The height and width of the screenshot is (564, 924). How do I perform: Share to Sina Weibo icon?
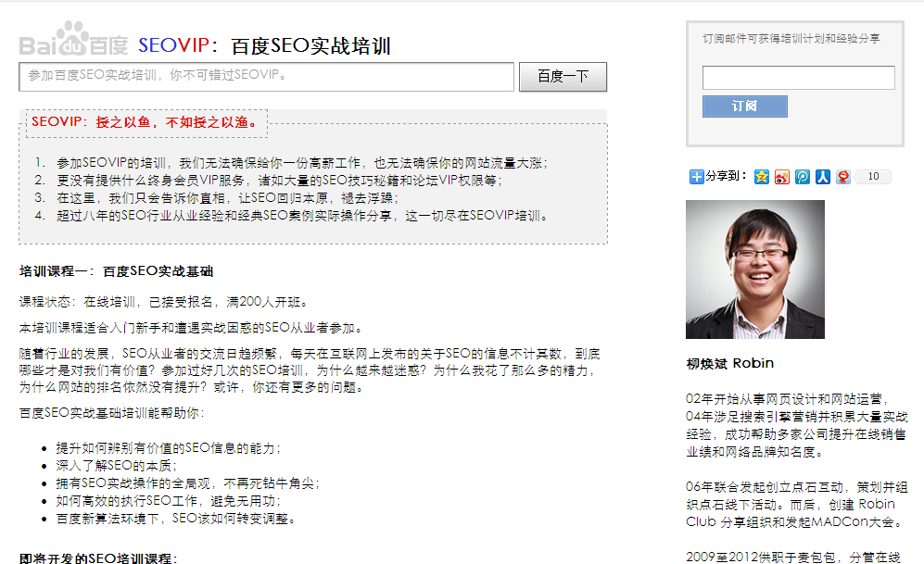(782, 177)
